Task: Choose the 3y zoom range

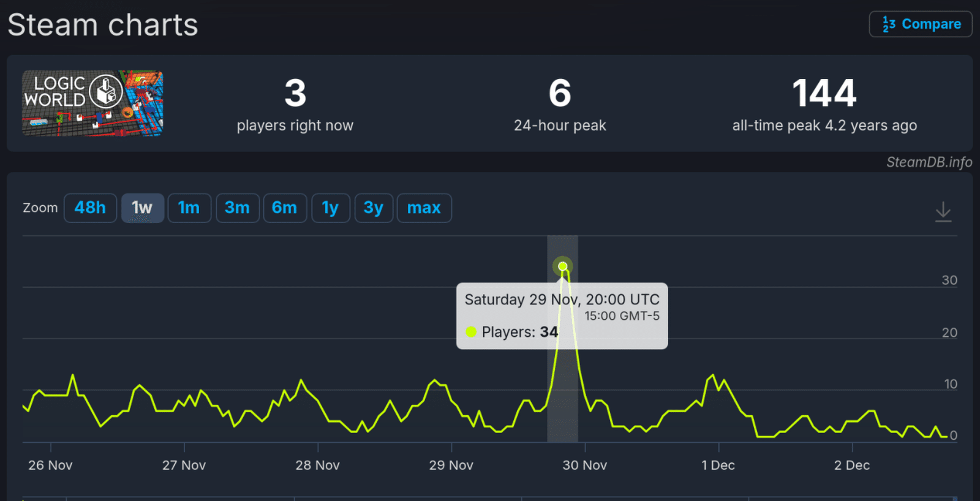Action: click(x=374, y=208)
